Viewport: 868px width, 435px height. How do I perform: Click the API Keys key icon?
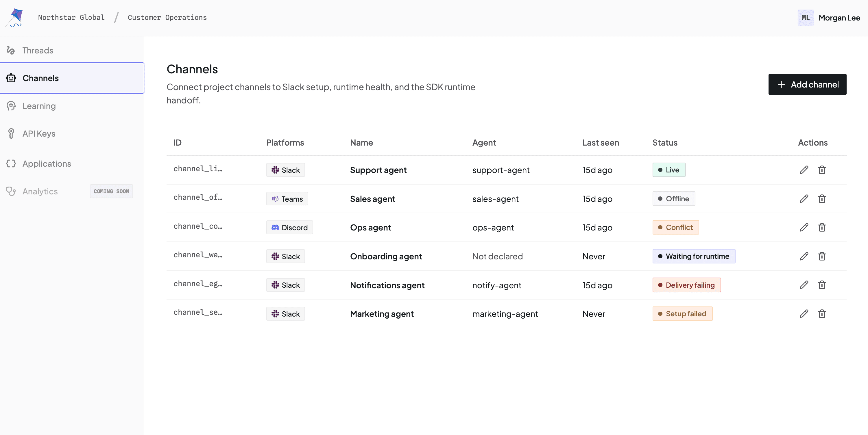point(11,134)
